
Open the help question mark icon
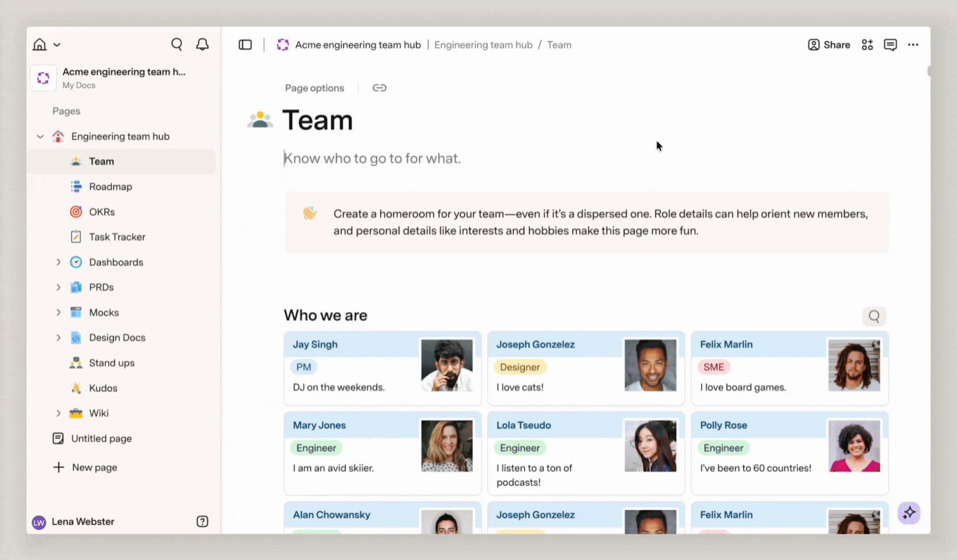pyautogui.click(x=202, y=522)
